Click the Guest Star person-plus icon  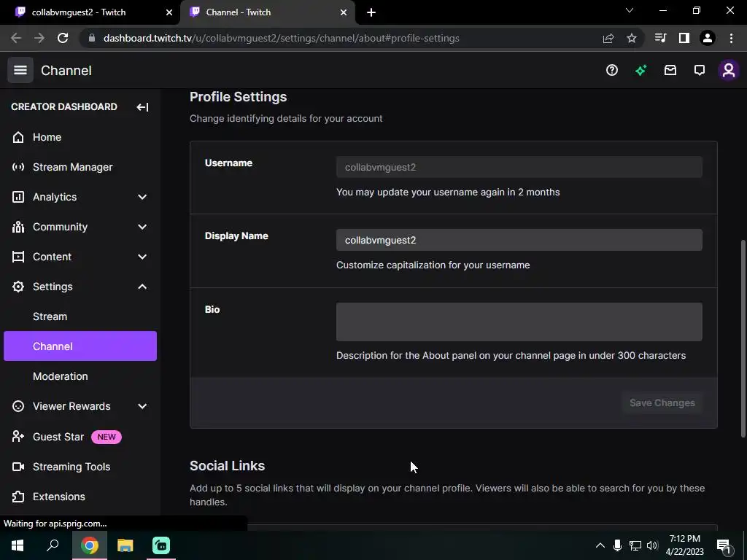click(x=18, y=437)
